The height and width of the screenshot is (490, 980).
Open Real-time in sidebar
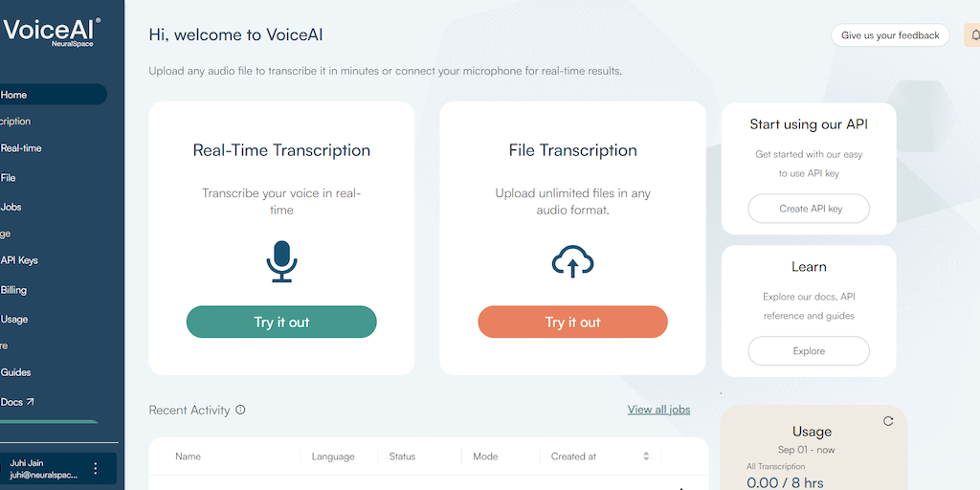click(21, 148)
